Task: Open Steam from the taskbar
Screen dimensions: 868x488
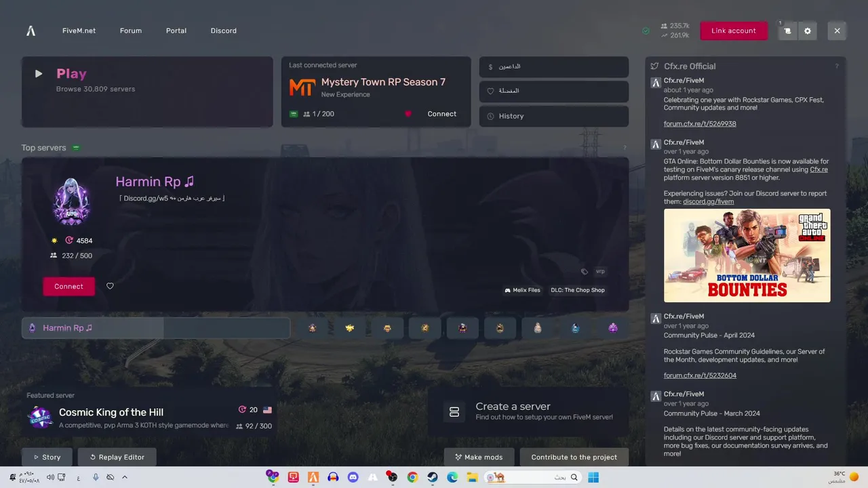Action: 432,477
